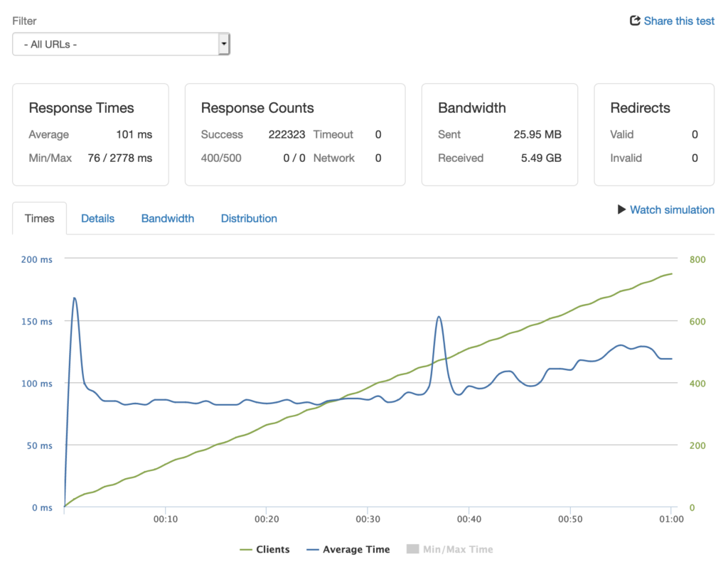Click the play icon beside Watch simulation
The image size is (728, 574).
coord(621,210)
